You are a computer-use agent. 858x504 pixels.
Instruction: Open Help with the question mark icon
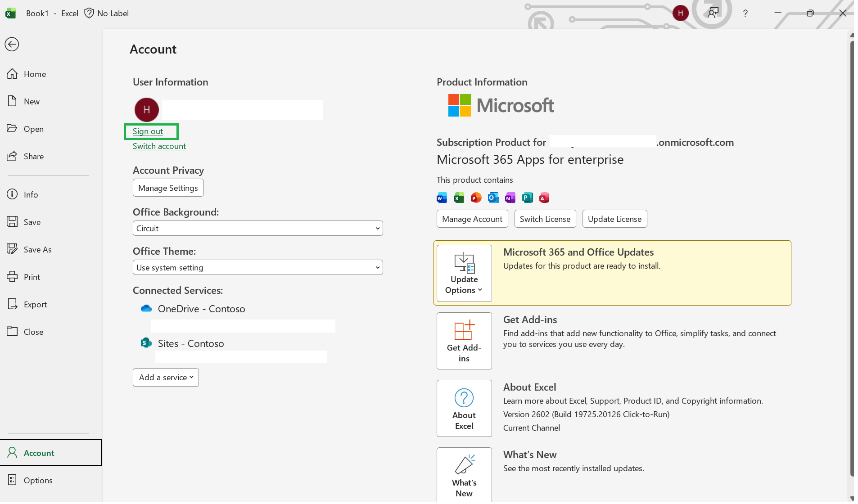click(x=745, y=13)
